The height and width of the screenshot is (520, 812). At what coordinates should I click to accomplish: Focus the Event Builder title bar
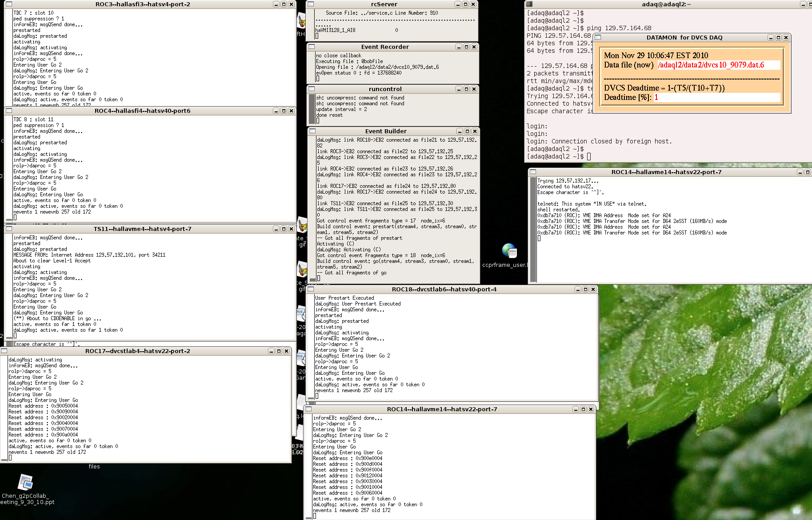(386, 131)
